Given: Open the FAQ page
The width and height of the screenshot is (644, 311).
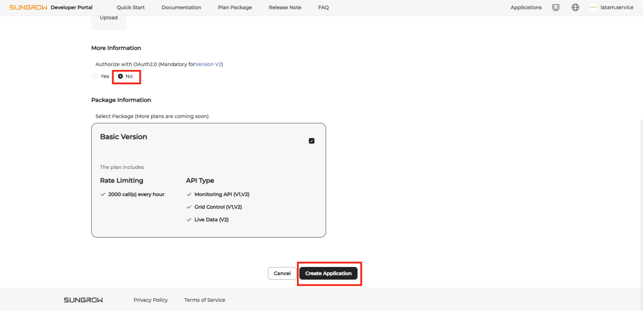Looking at the screenshot, I should point(323,8).
